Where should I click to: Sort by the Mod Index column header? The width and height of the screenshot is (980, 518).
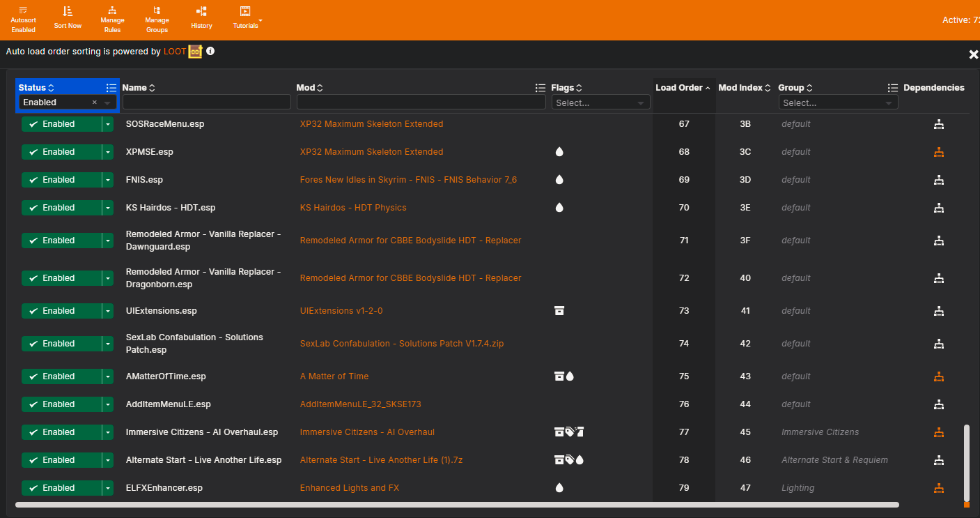(x=745, y=88)
